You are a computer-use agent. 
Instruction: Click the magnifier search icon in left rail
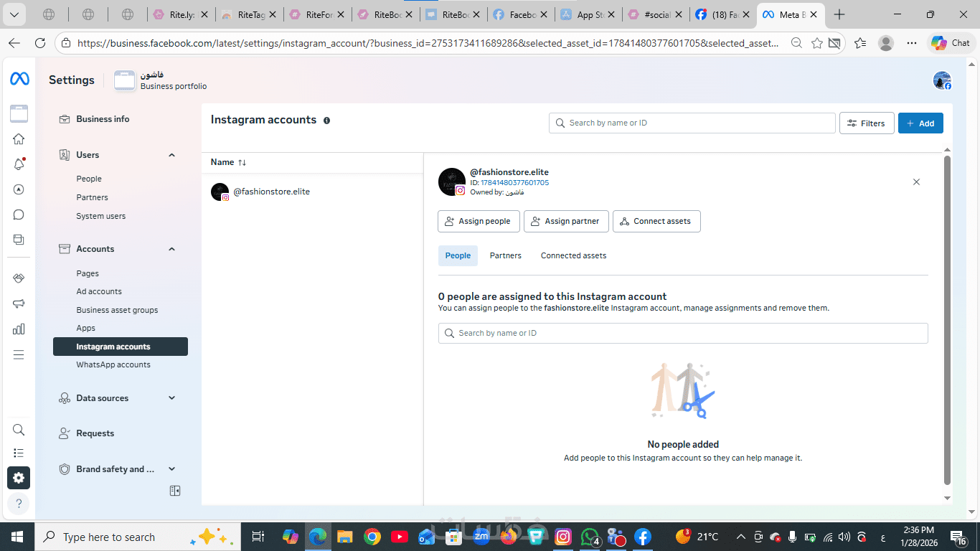tap(19, 430)
